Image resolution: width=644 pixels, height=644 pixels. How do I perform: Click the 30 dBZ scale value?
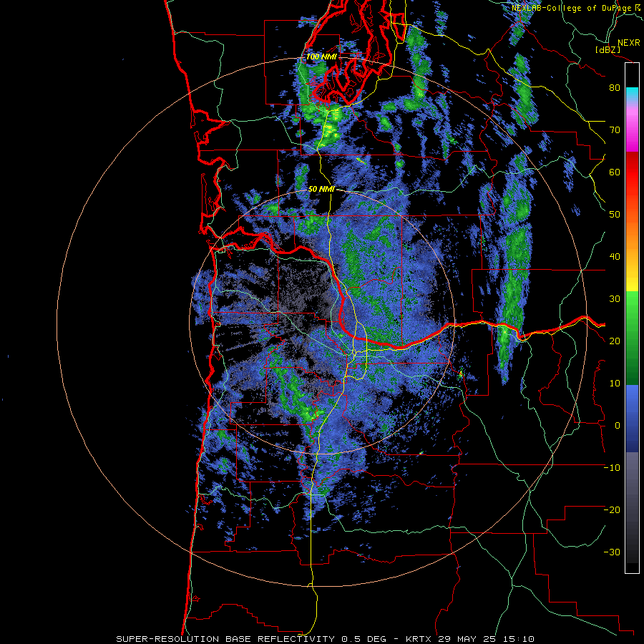pos(615,298)
